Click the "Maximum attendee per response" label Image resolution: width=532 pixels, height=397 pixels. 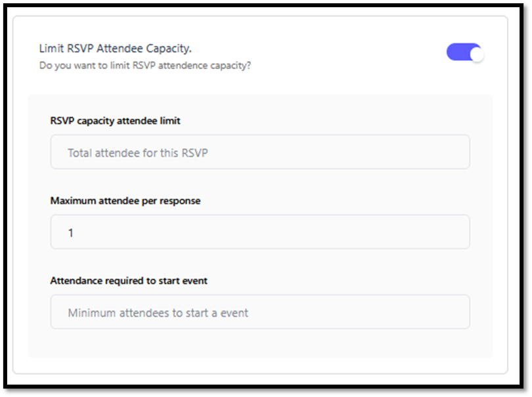click(125, 201)
